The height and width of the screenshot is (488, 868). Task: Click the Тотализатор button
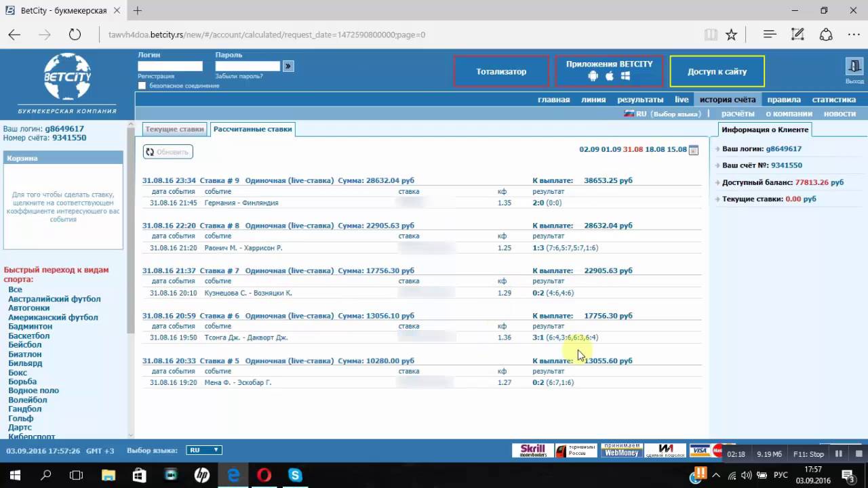tap(501, 71)
